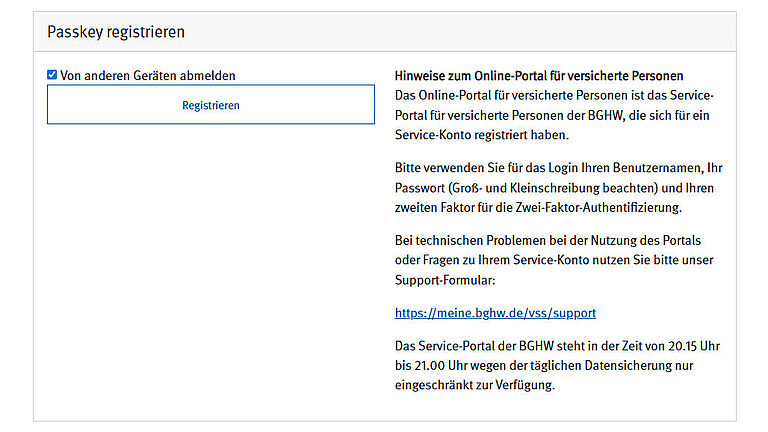Click the 'Support-Formular:' text
768x432 pixels.
[x=447, y=280]
